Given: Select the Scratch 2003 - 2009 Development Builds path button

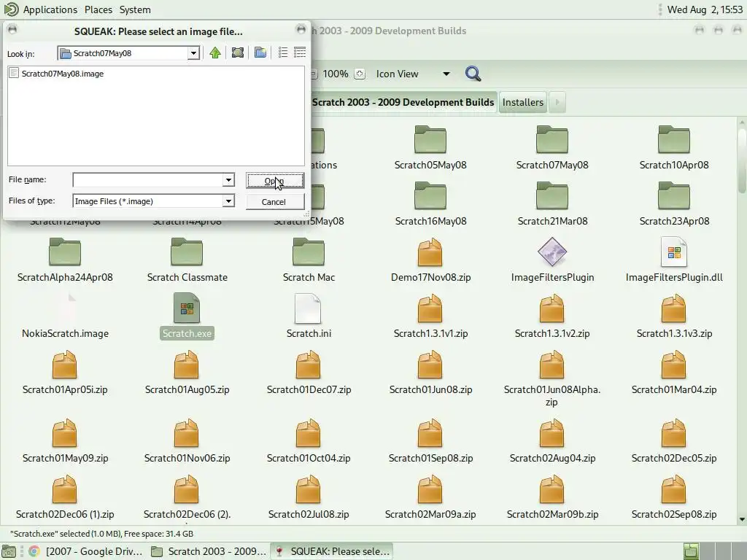Looking at the screenshot, I should 403,102.
